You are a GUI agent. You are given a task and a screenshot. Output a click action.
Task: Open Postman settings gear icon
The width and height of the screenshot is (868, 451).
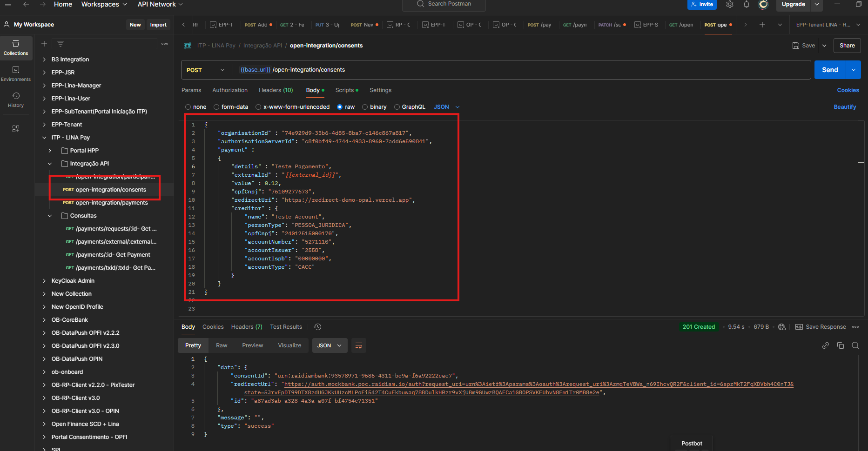coord(730,4)
